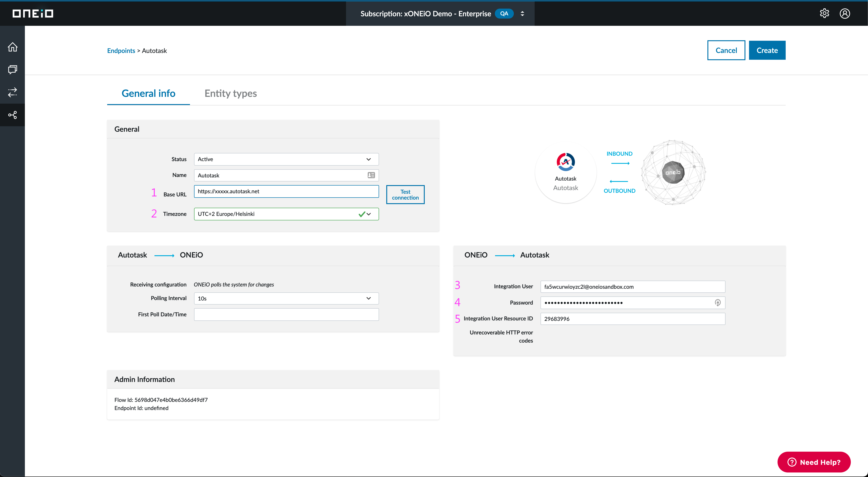
Task: Open the user account icon in the header
Action: 845,14
